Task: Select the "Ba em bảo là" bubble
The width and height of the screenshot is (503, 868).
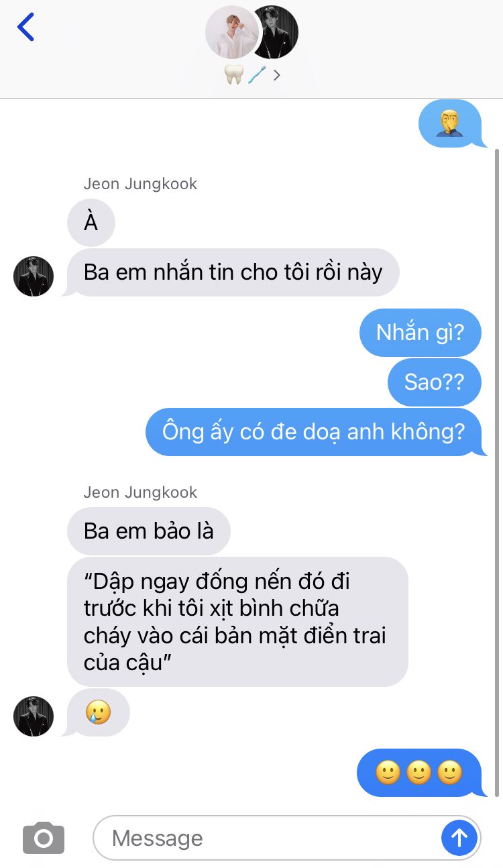Action: pyautogui.click(x=149, y=531)
